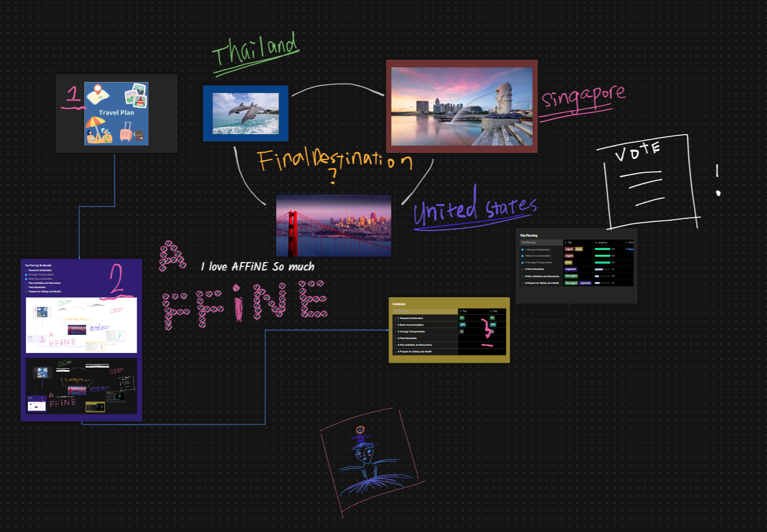This screenshot has width=767, height=532.
Task: Click 'urgent' tag on Book Accommodation row
Action: (x=569, y=256)
